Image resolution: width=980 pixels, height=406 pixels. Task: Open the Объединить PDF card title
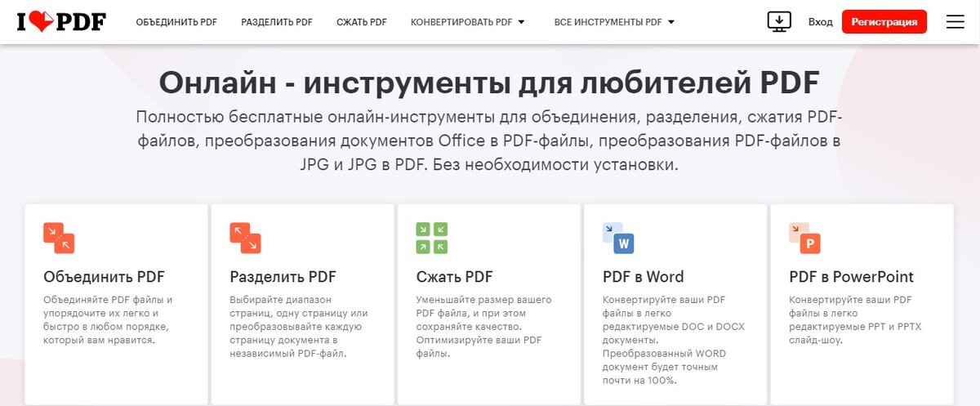104,276
